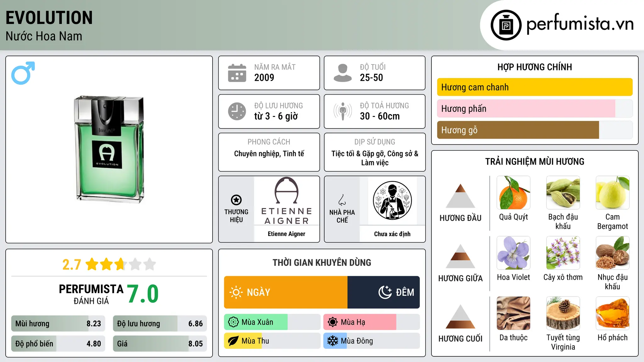Click the Chưa xác định perfumer caption
Image resolution: width=644 pixels, height=362 pixels.
[x=392, y=234]
